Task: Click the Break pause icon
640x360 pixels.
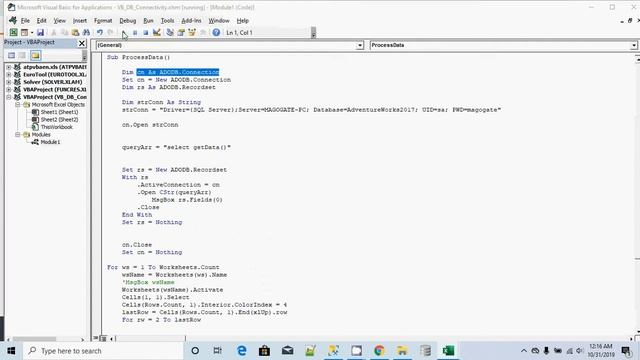Action: (135, 32)
